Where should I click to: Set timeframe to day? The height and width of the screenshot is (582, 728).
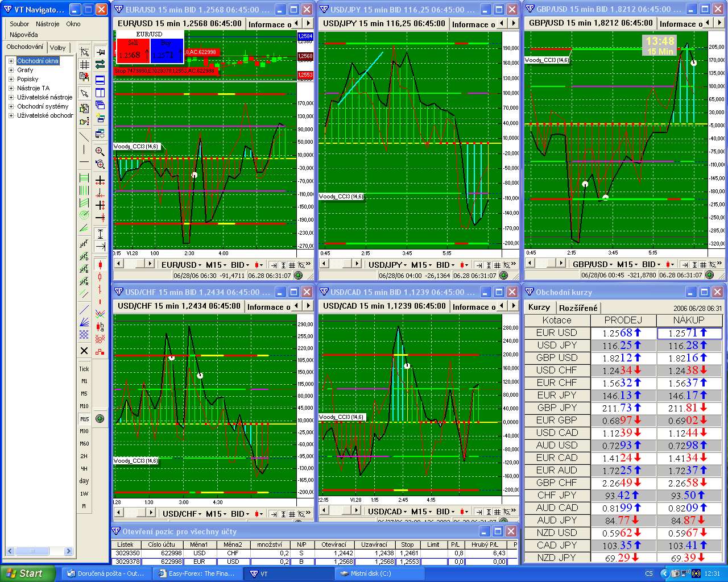(x=84, y=481)
